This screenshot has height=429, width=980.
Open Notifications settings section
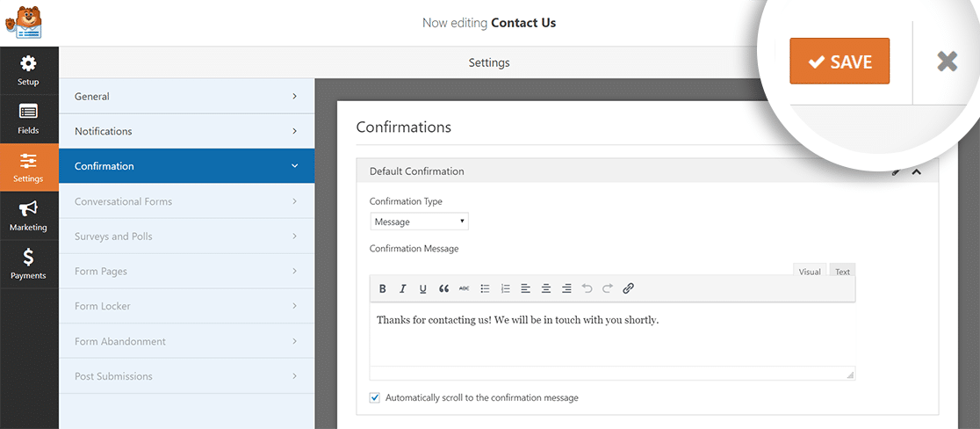186,131
